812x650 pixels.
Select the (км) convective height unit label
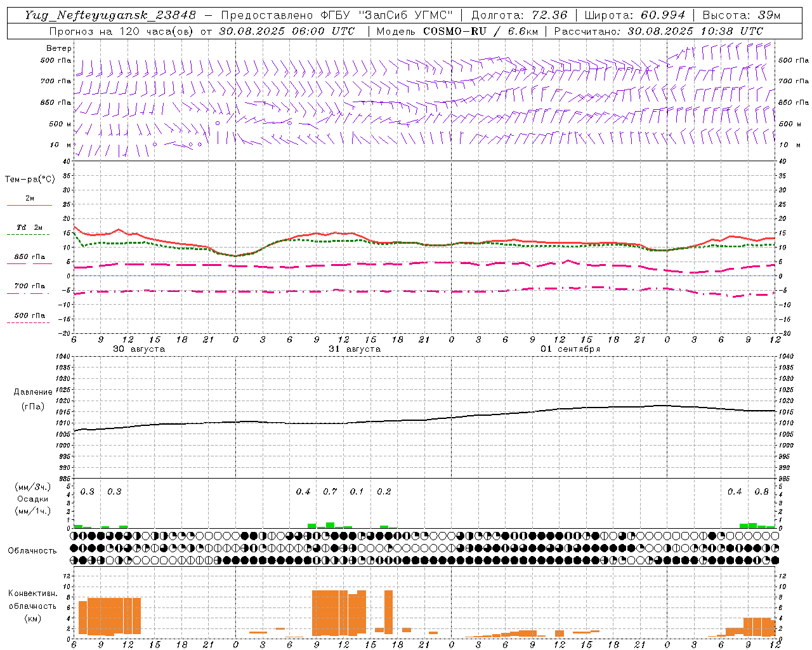pos(32,618)
